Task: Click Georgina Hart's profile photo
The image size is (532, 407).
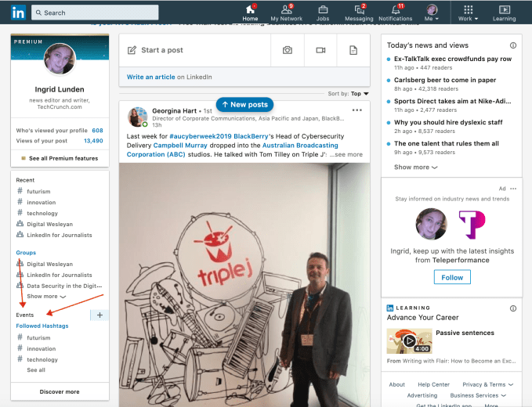Action: [x=137, y=117]
